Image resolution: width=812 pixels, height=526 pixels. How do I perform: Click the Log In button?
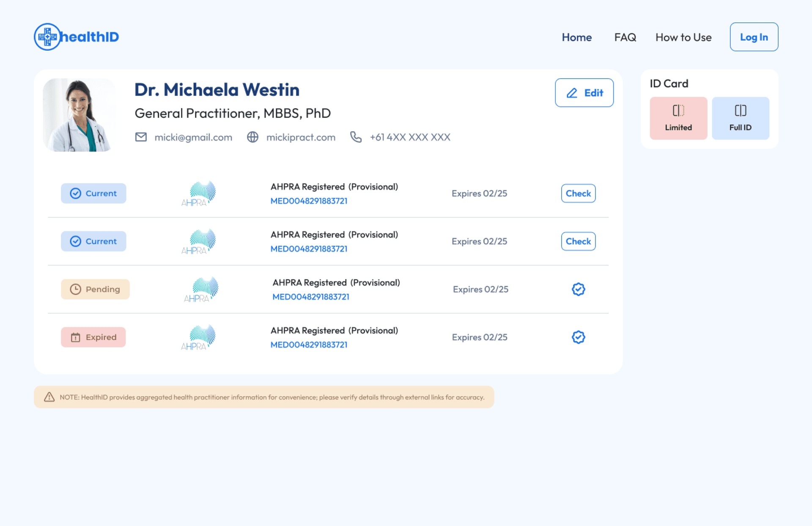coord(754,37)
